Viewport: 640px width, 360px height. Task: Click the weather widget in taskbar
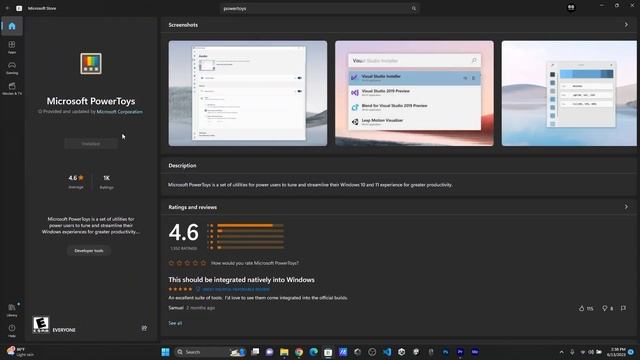(x=20, y=352)
